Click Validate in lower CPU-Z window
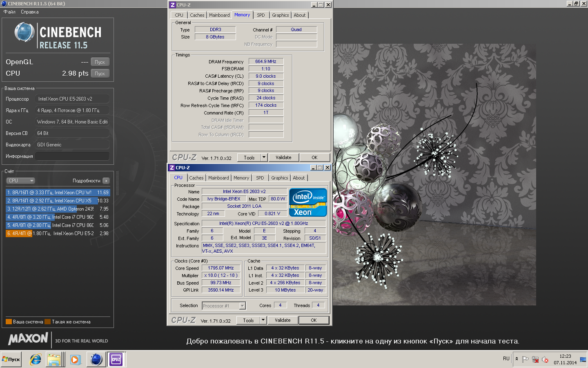Image resolution: width=588 pixels, height=368 pixels. click(283, 321)
